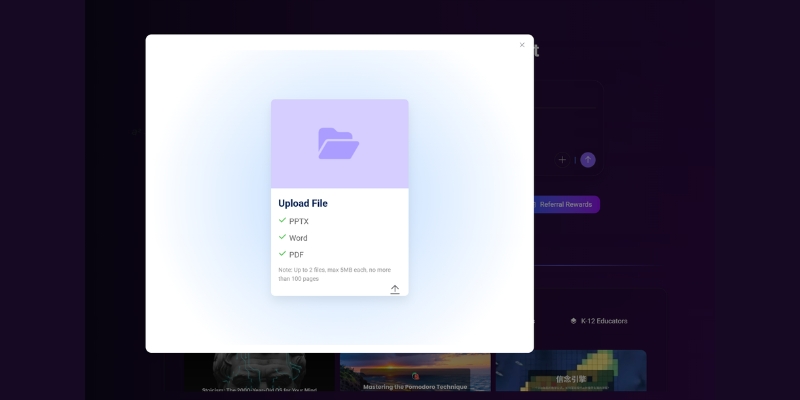The width and height of the screenshot is (800, 400).
Task: Click the layers icon beside K-12 Educators
Action: click(x=573, y=321)
